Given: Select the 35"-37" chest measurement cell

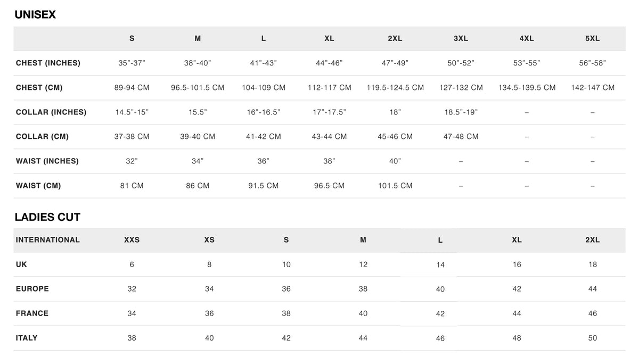Looking at the screenshot, I should click(132, 63).
